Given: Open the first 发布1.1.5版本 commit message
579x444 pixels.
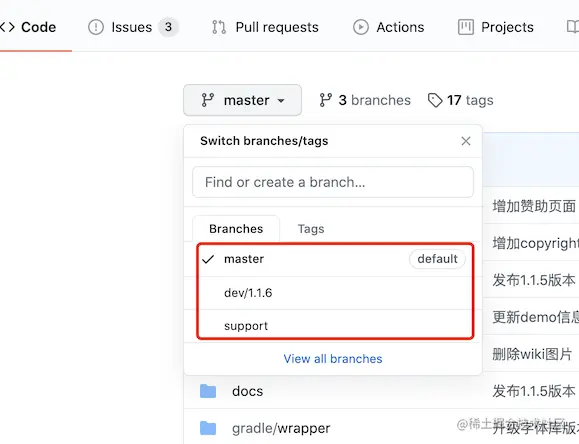Looking at the screenshot, I should [534, 280].
